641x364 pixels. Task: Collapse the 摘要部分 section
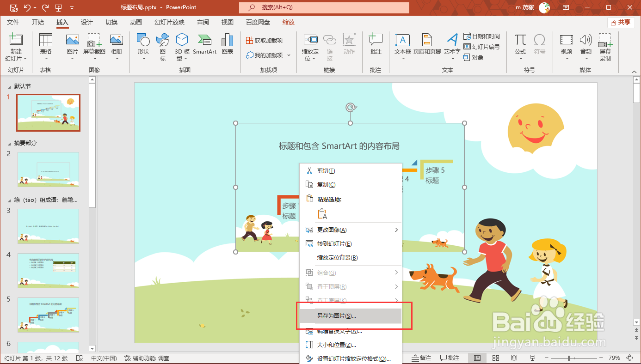10,143
